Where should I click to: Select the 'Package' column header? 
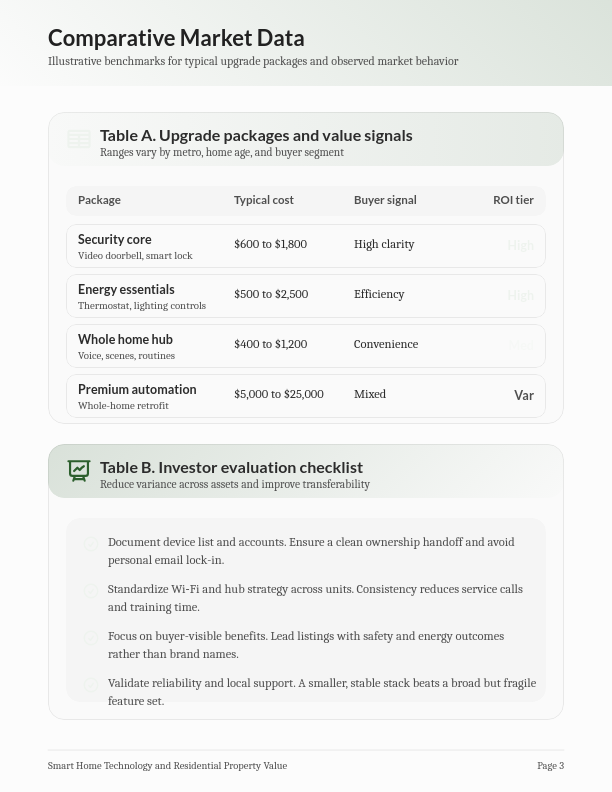click(x=99, y=200)
